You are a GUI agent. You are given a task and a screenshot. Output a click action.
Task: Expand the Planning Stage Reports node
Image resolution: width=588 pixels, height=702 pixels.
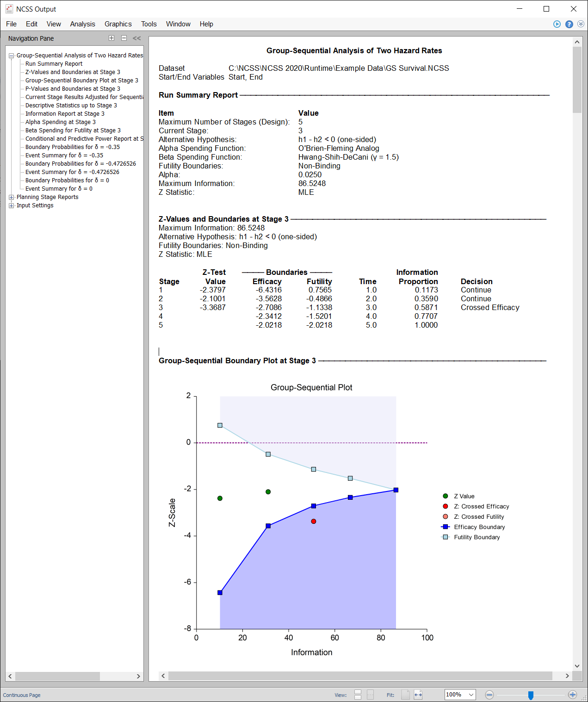point(12,197)
